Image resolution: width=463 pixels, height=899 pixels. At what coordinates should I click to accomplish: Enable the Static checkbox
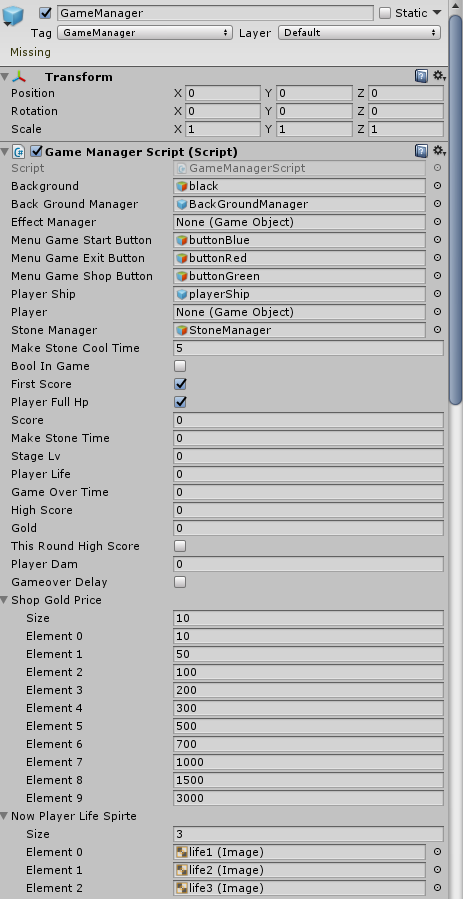tap(385, 13)
